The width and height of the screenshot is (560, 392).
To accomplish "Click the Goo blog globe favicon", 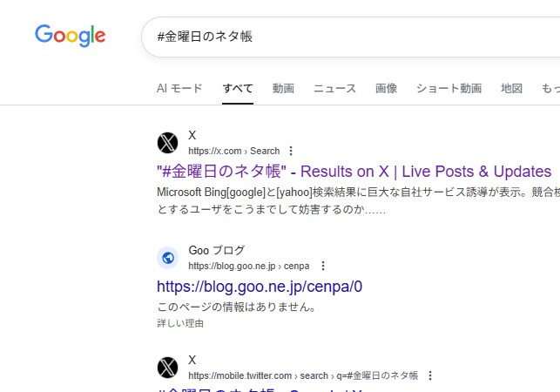I will click(x=168, y=258).
